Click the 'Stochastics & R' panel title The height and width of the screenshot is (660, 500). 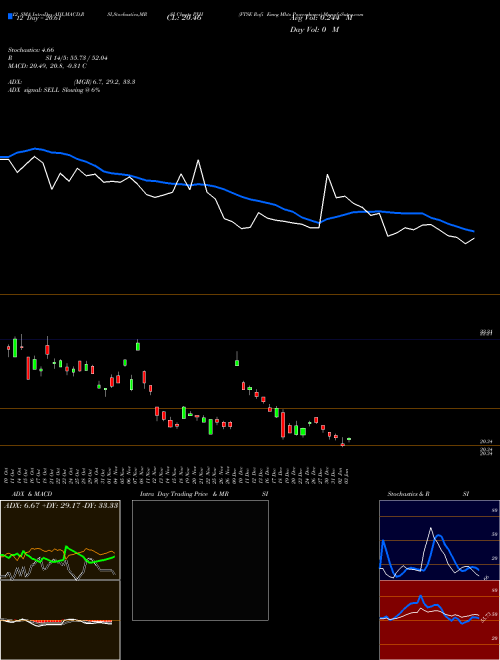pos(408,494)
